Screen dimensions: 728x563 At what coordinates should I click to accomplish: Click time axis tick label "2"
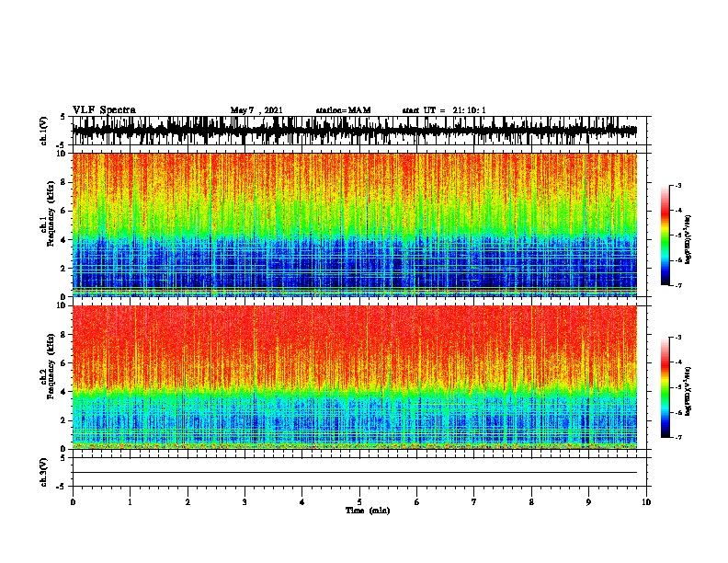(x=188, y=502)
